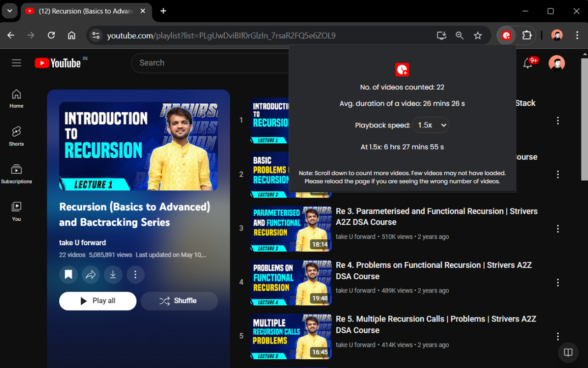The width and height of the screenshot is (588, 368).
Task: Open the tab search dropdown arrow
Action: [10, 11]
